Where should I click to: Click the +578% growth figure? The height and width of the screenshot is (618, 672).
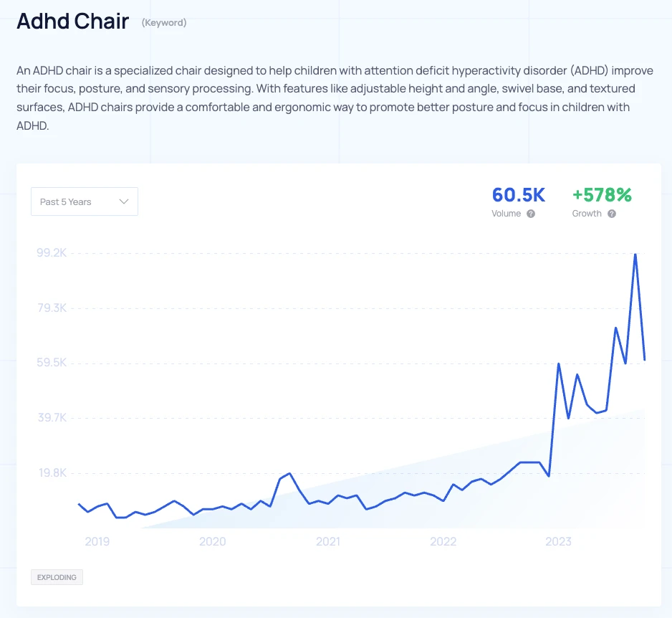click(x=602, y=195)
